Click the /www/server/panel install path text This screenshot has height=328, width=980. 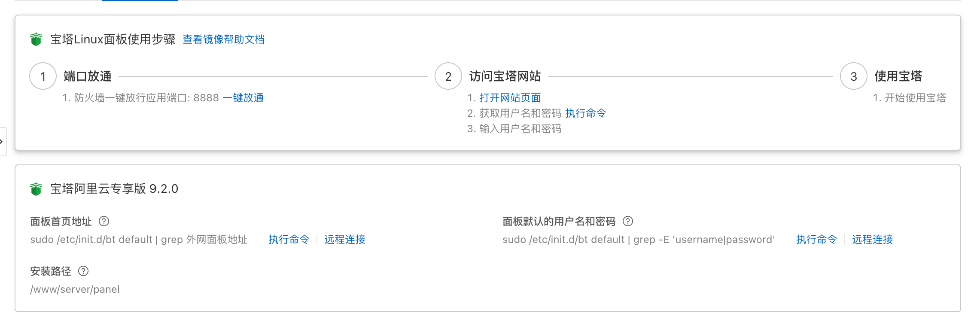75,289
